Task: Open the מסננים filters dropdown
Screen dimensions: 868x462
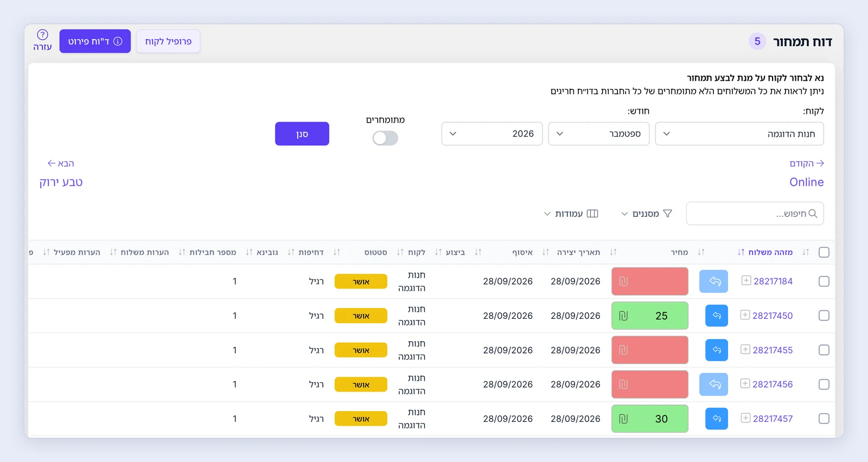Action: click(x=647, y=214)
